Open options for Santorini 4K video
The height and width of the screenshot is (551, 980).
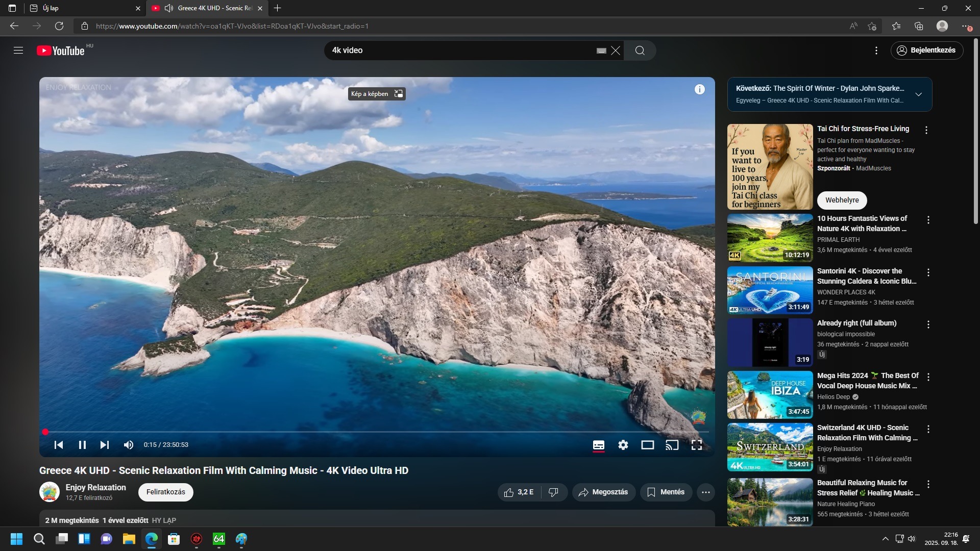(x=928, y=272)
